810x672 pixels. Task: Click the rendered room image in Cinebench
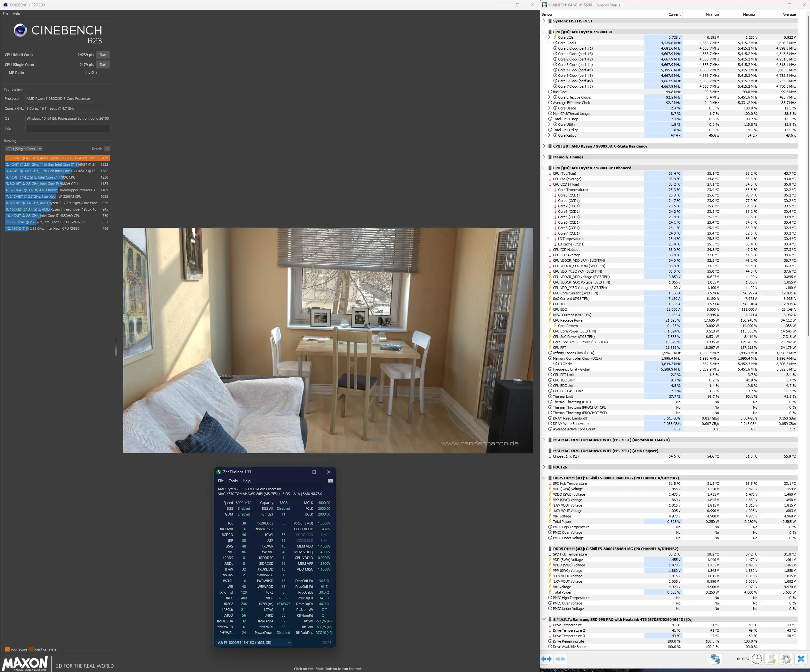[x=328, y=340]
